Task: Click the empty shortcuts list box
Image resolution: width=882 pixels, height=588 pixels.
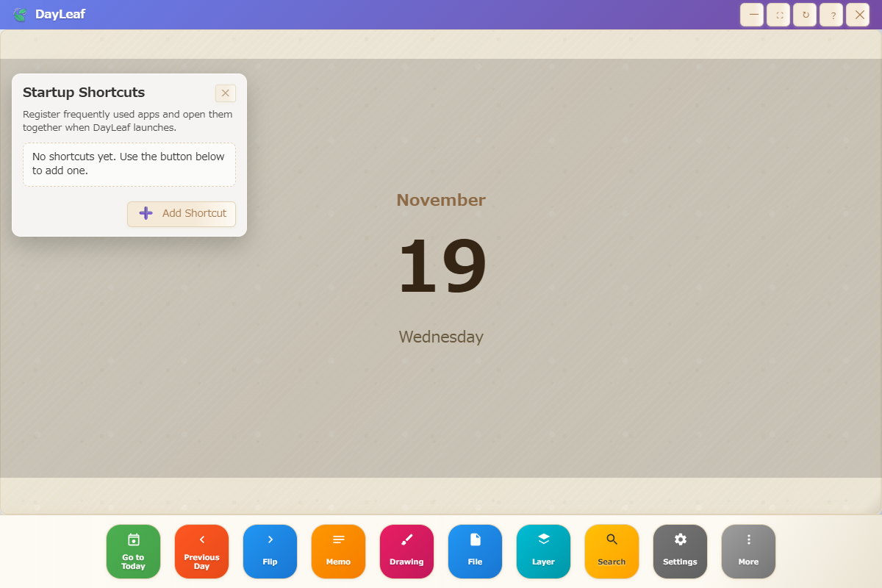Action: coord(129,165)
